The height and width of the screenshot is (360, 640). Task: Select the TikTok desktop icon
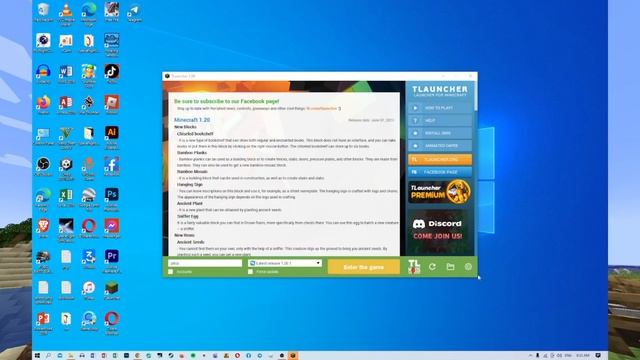click(x=112, y=74)
